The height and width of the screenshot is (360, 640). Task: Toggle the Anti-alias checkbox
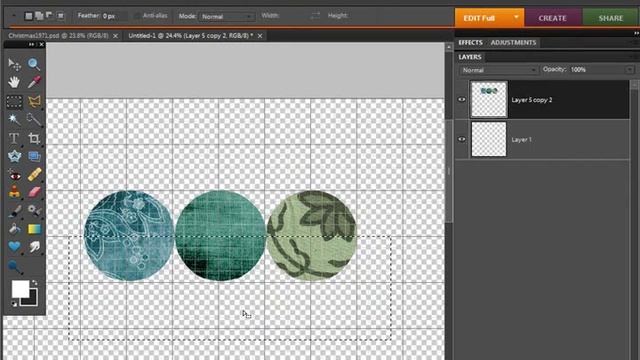click(x=136, y=16)
